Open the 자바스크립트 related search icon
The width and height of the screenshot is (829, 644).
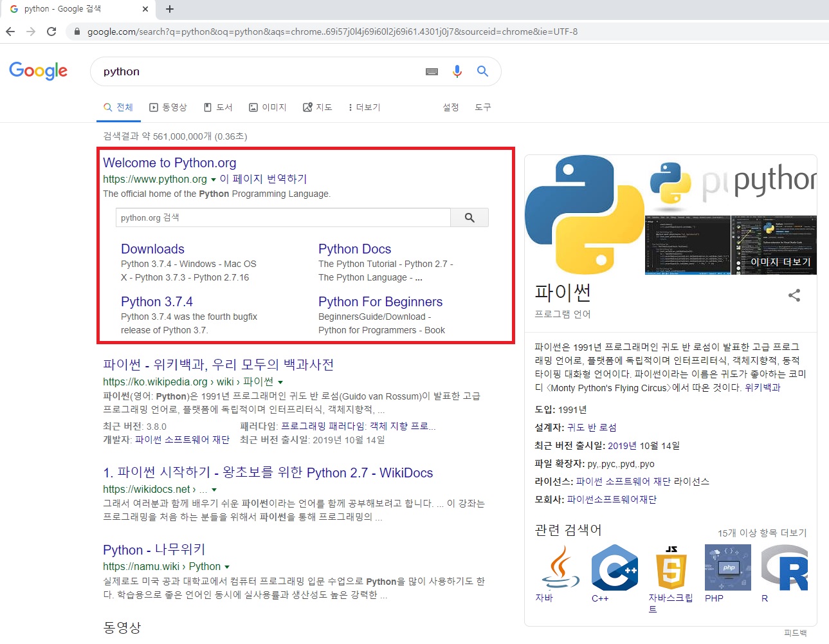coord(671,567)
